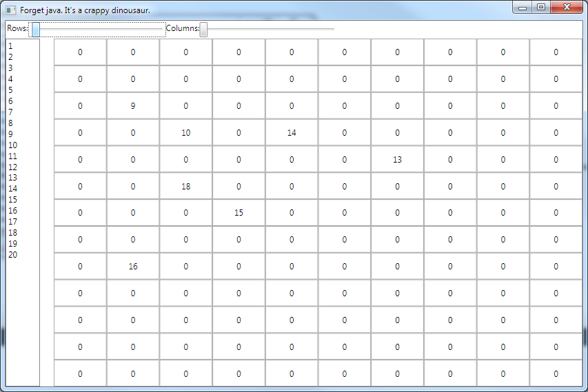Select item 4 in the list
The height and width of the screenshot is (392, 588).
point(23,79)
